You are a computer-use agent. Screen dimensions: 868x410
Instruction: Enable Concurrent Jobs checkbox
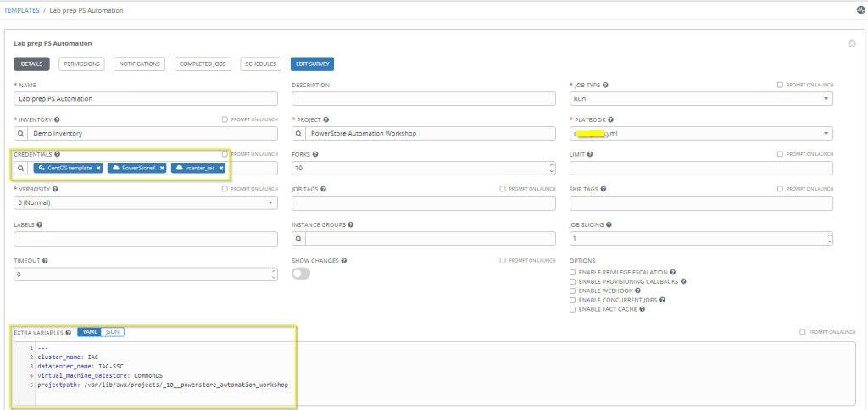[x=574, y=300]
